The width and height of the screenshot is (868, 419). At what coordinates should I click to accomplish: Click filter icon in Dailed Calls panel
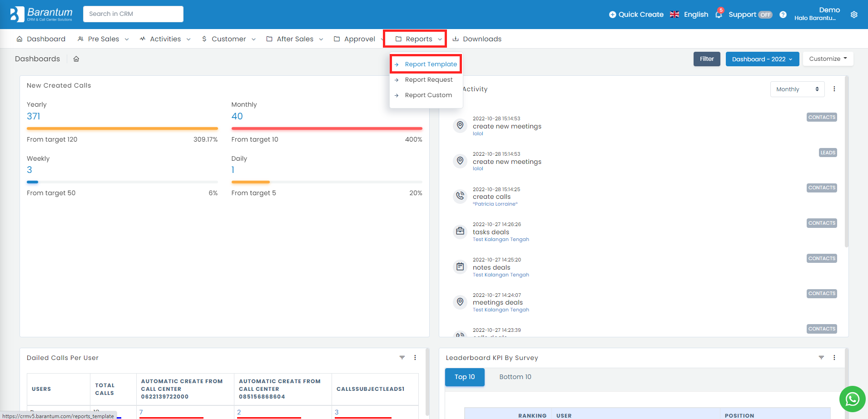pos(402,358)
